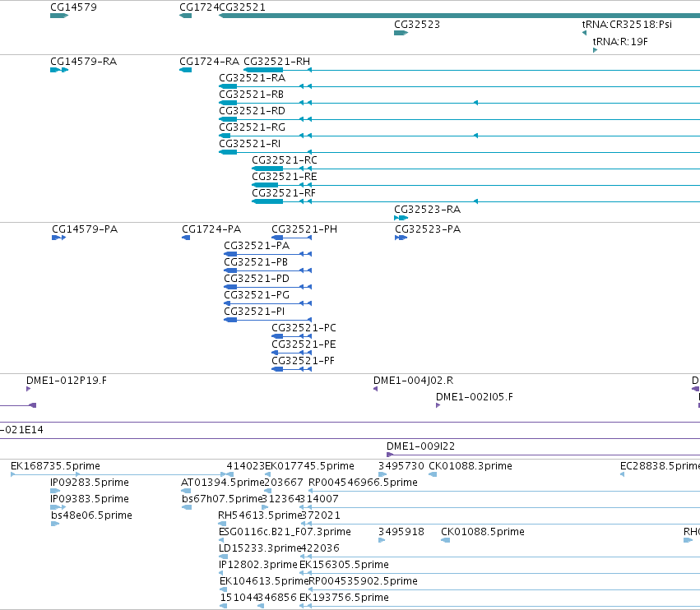Click the CG32521-RH transcript label
700x610 pixels.
tap(276, 61)
